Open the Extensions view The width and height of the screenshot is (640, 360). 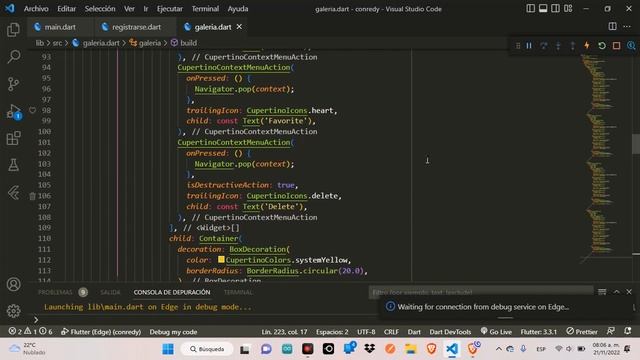(x=13, y=138)
